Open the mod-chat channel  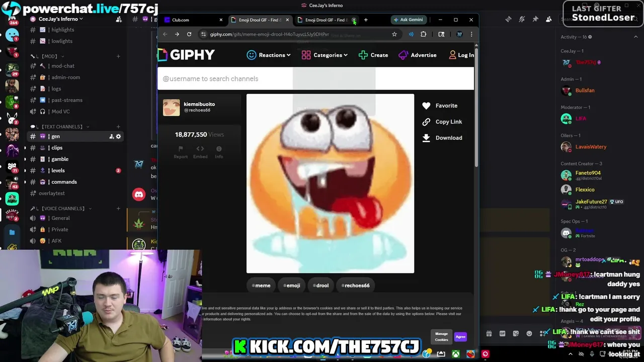click(75, 66)
